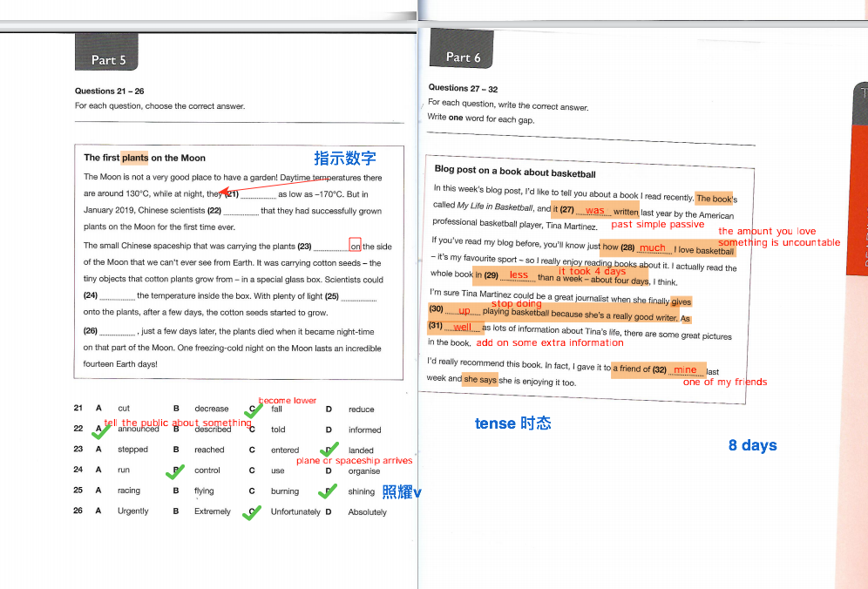Screen dimensions: 868x589
Task: Choose option "burning" for question 25
Action: pos(284,491)
